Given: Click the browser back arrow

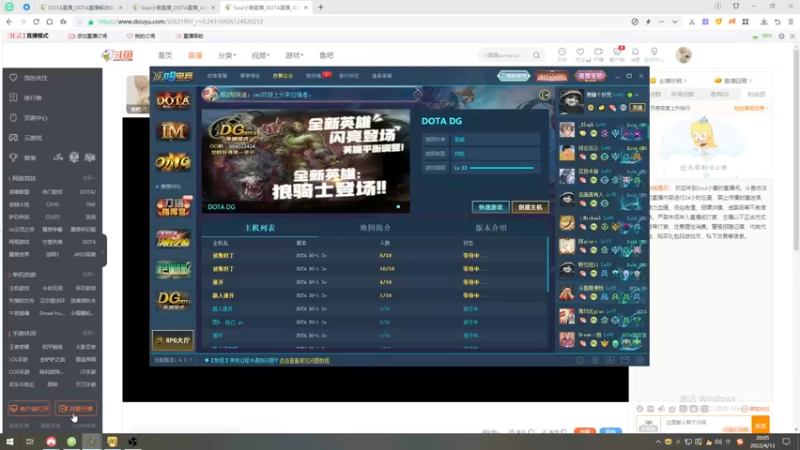Looking at the screenshot, I should 9,21.
